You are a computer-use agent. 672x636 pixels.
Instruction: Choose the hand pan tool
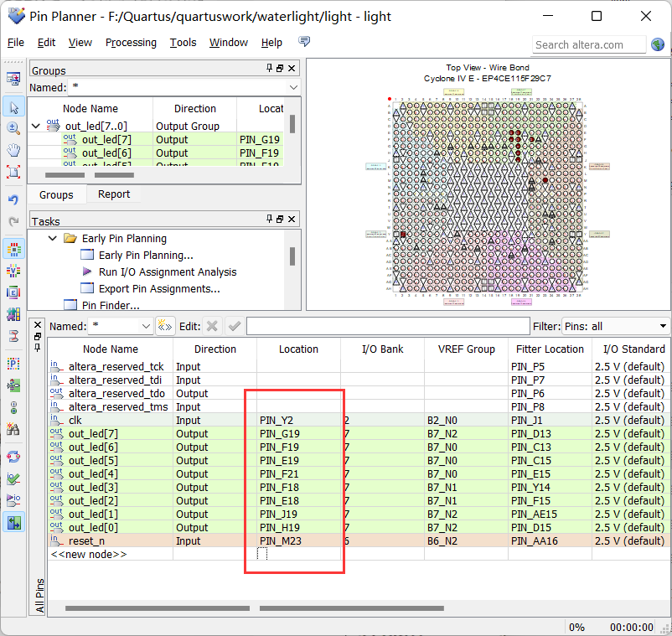pos(13,150)
